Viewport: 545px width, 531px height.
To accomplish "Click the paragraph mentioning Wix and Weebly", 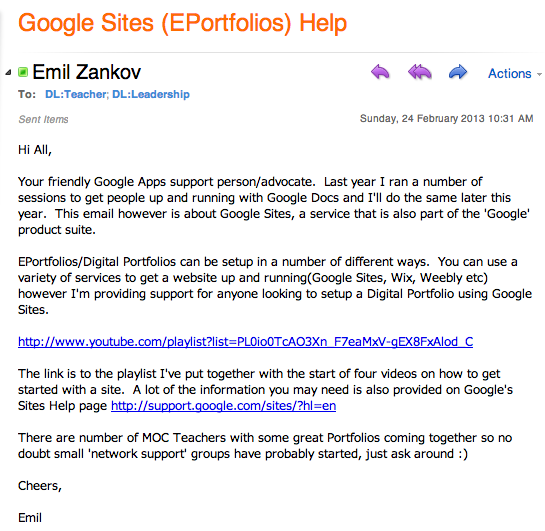I will pyautogui.click(x=275, y=286).
